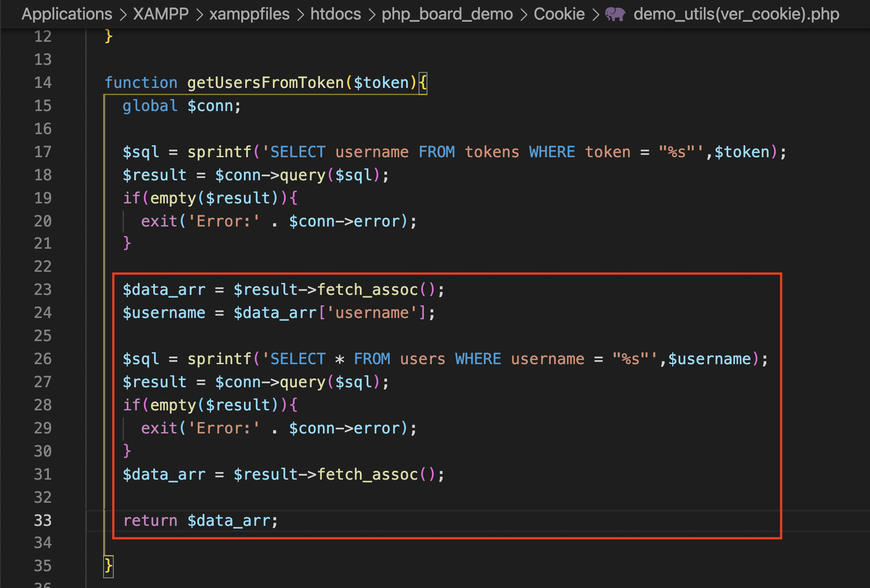Click the PHP elephant file icon in breadcrumb
The height and width of the screenshot is (588, 870).
[x=615, y=14]
